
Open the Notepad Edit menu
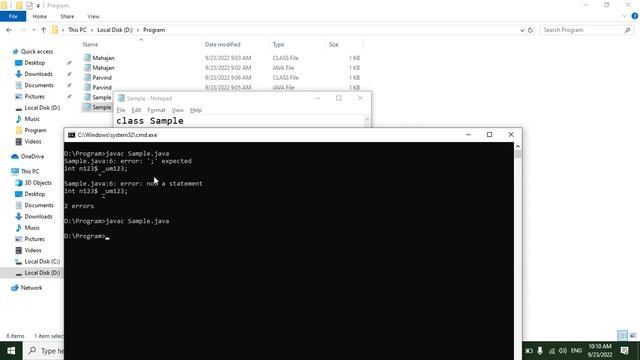point(136,110)
